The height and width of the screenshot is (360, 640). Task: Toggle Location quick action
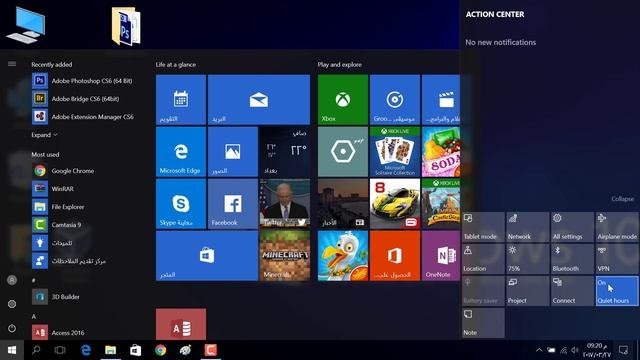[483, 259]
